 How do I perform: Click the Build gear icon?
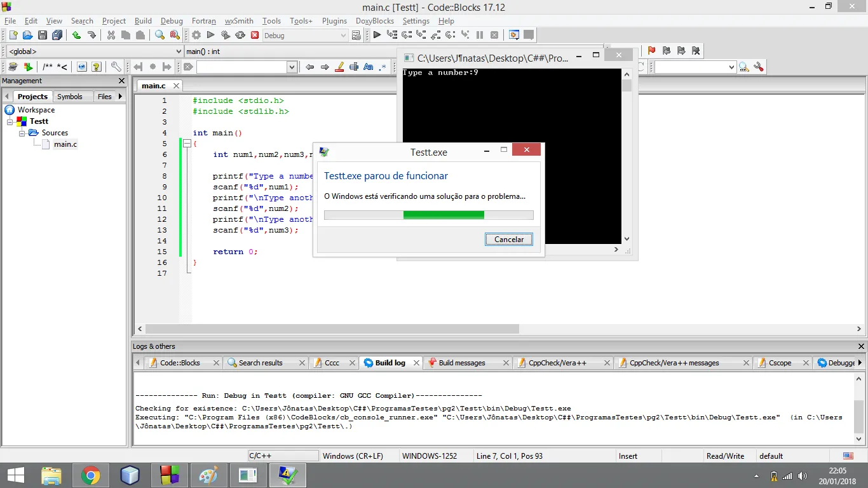point(196,36)
